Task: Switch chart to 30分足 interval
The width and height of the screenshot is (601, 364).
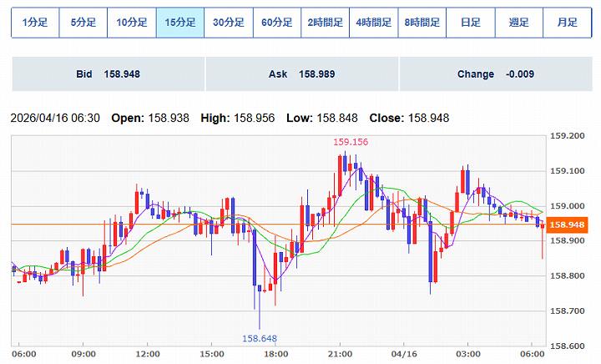Action: tap(229, 23)
